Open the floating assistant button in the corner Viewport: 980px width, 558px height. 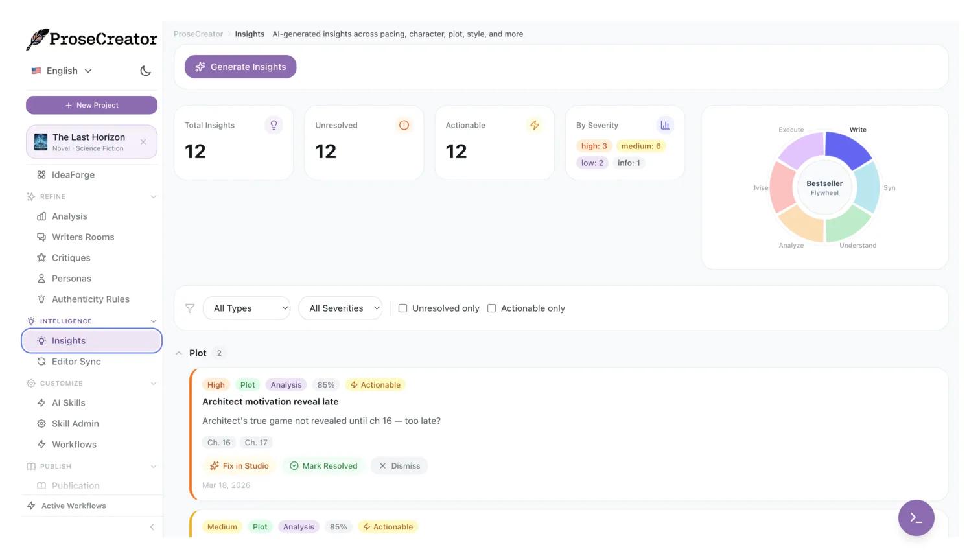click(x=916, y=518)
